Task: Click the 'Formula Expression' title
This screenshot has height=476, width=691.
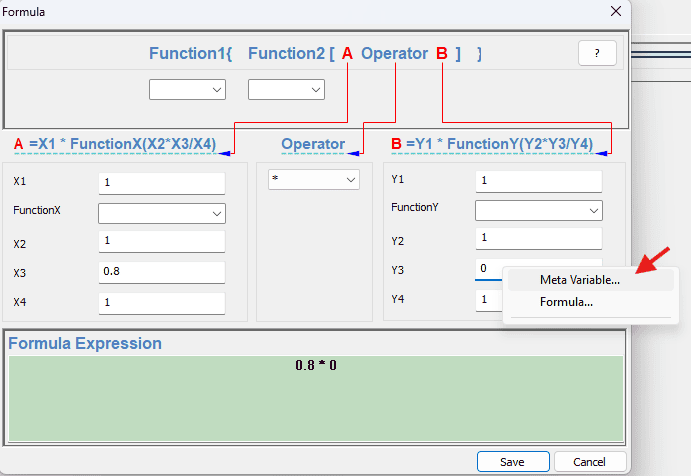Action: pos(85,343)
